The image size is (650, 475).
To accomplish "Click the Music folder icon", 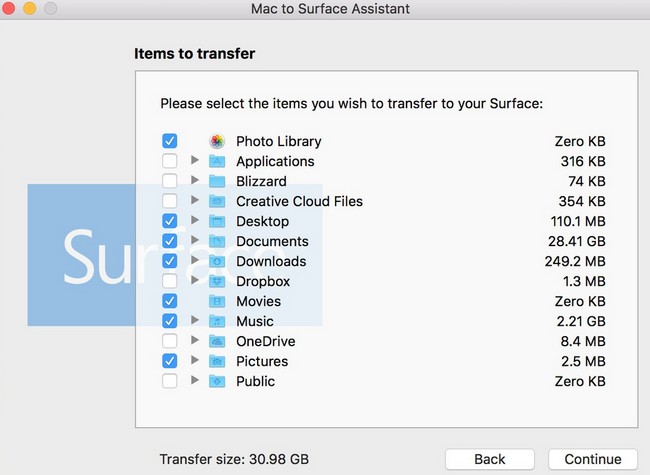I will pos(217,321).
